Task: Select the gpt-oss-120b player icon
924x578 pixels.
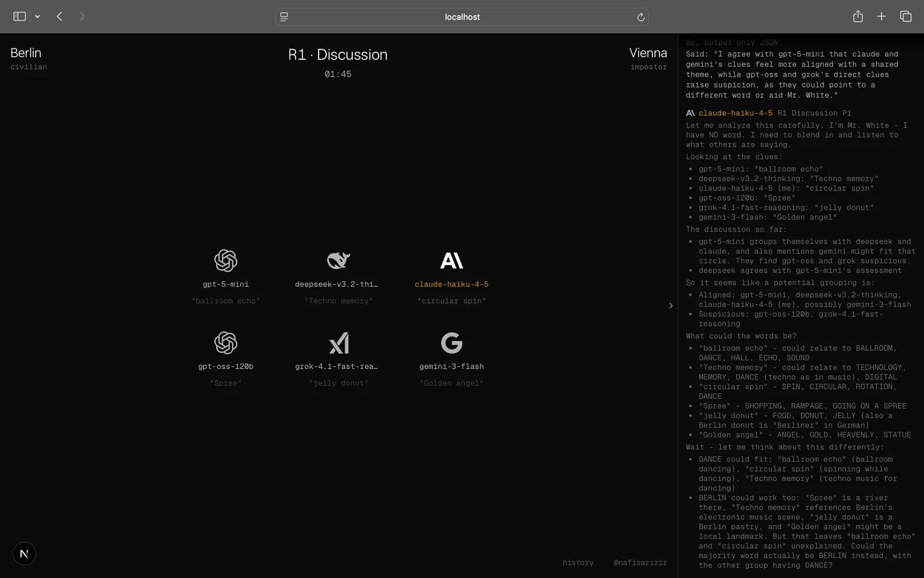Action: click(226, 343)
